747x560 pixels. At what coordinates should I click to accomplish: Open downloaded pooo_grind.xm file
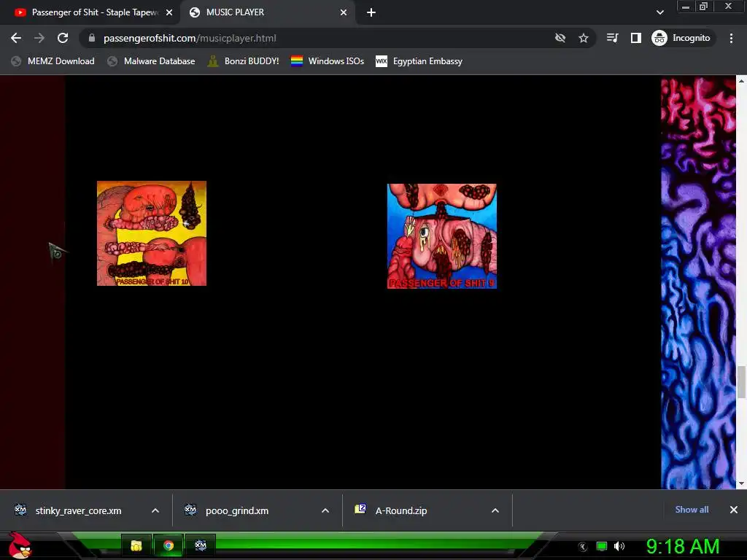tap(236, 510)
